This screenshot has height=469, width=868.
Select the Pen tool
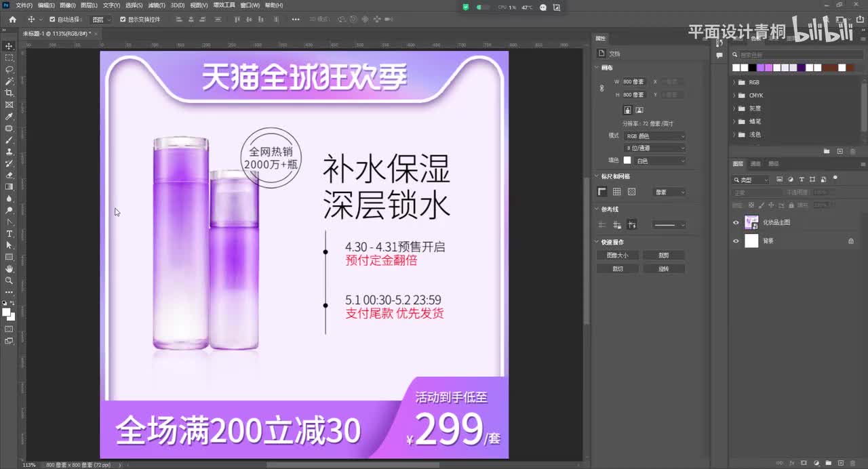point(9,222)
